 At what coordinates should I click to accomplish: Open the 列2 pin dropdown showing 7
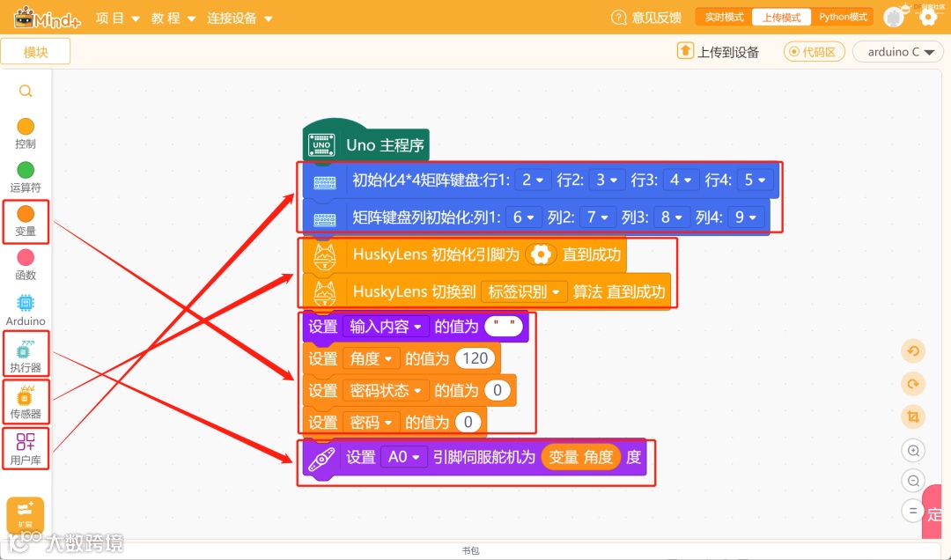pyautogui.click(x=597, y=217)
